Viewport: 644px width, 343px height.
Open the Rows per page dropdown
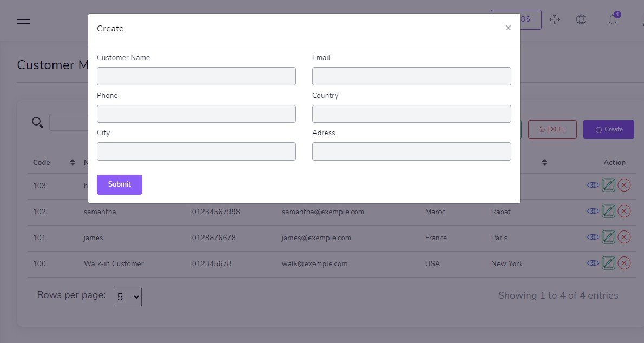click(x=127, y=296)
